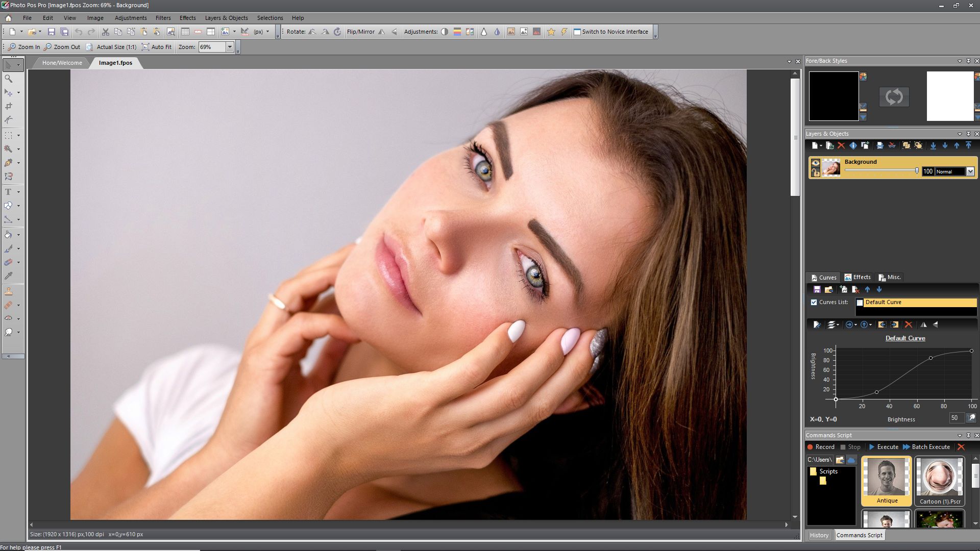
Task: Open the document tab list dropdown arrow
Action: [790, 62]
